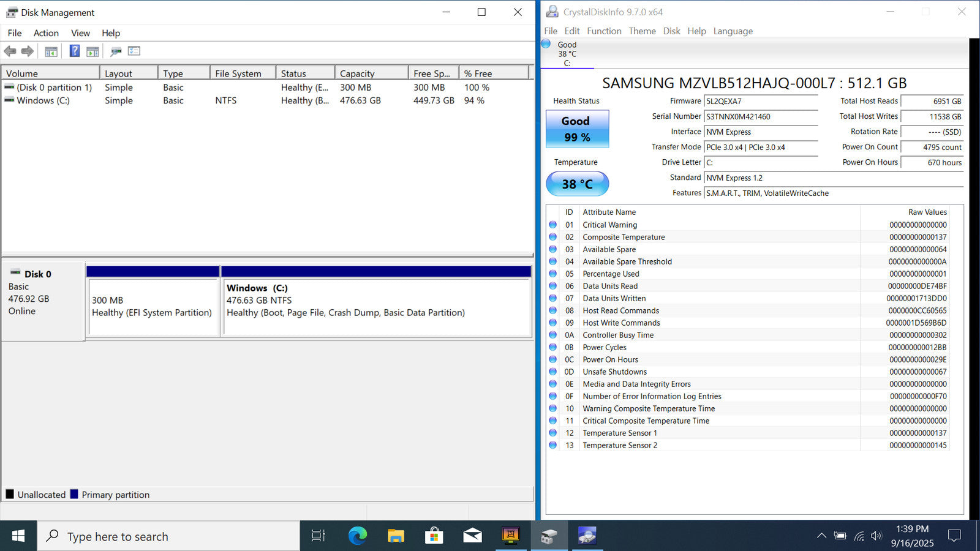Click the Back arrow in Disk Management toolbar
Viewport: 980px width, 551px height.
(10, 51)
